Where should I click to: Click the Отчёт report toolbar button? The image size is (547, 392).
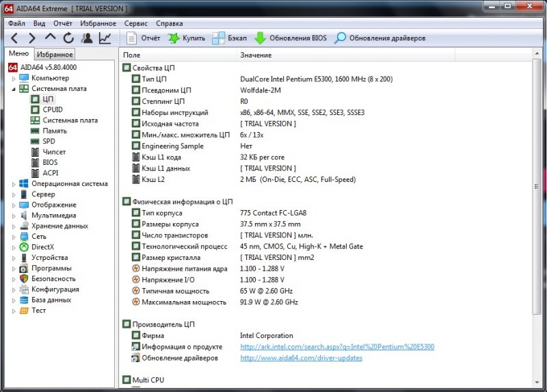142,38
